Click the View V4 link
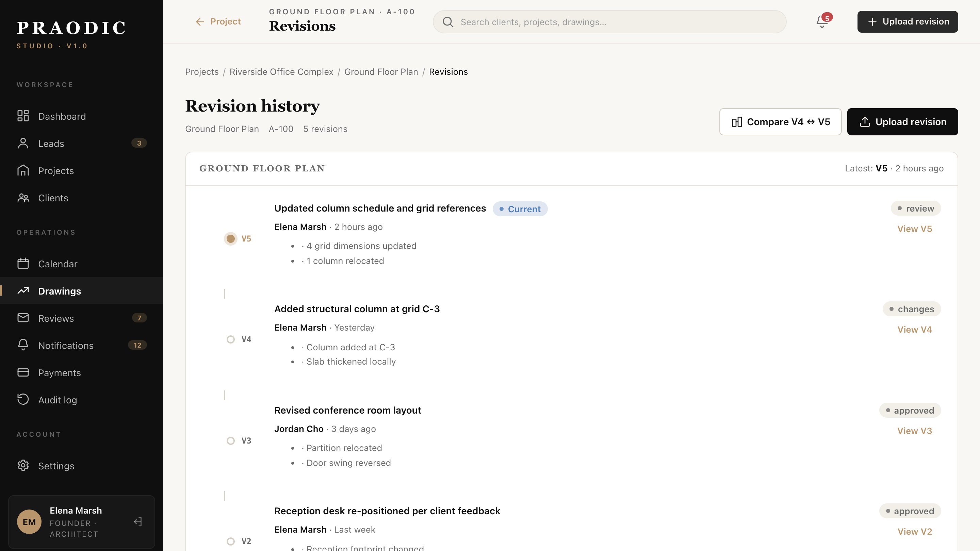Image resolution: width=980 pixels, height=551 pixels. click(915, 329)
